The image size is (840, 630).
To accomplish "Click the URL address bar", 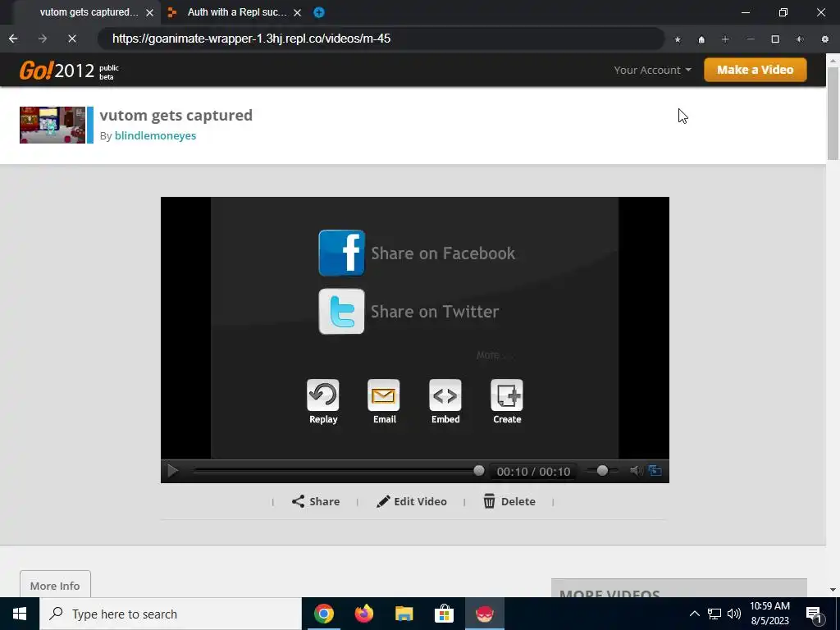I will pos(381,39).
